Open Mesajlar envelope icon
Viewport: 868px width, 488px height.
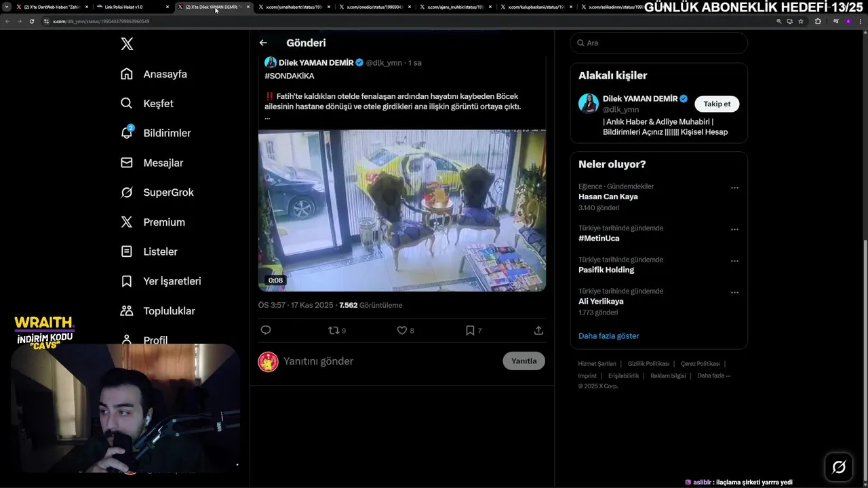(127, 163)
